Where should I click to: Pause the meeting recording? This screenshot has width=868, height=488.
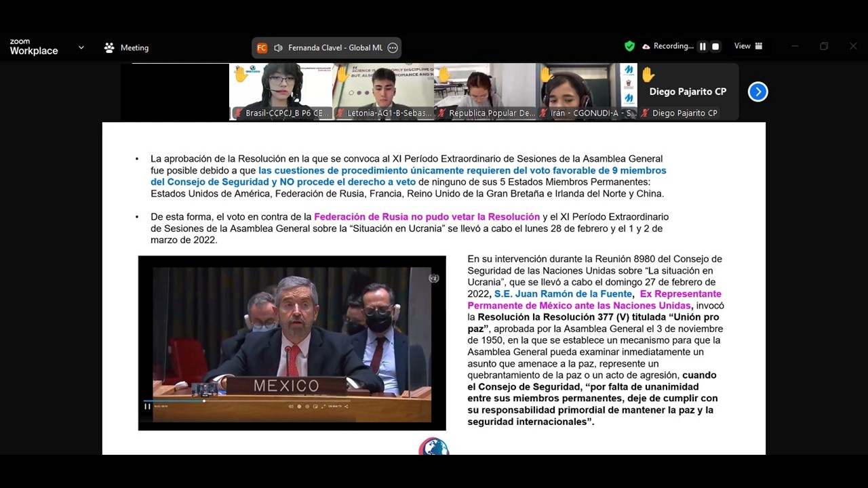[703, 47]
